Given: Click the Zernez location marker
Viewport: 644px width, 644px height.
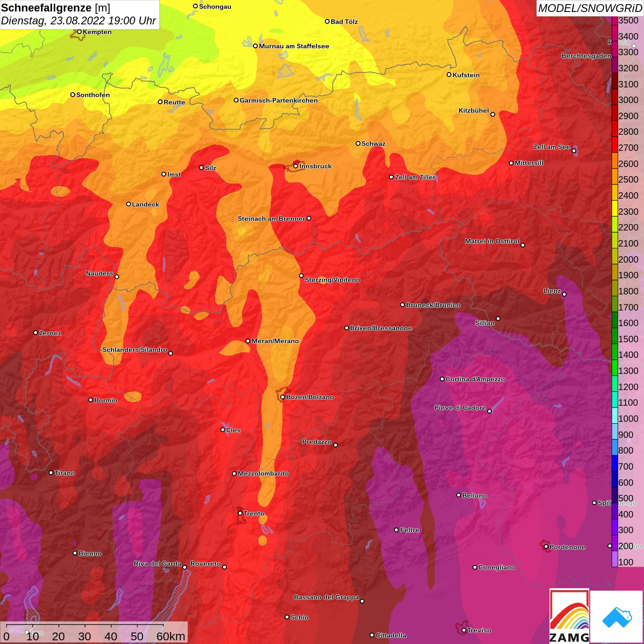Looking at the screenshot, I should coord(35,333).
